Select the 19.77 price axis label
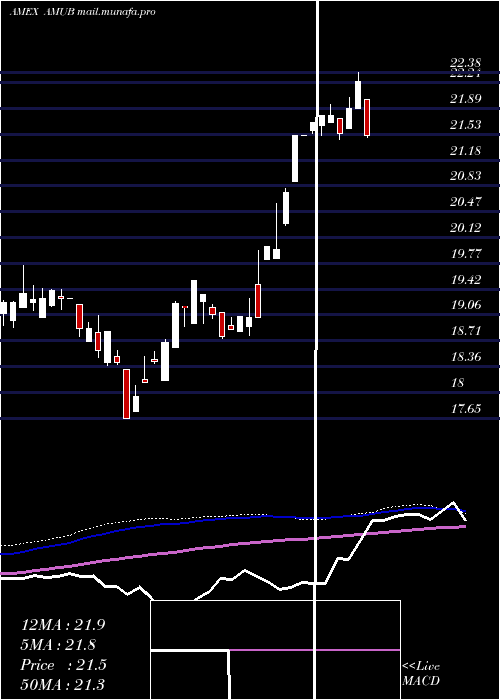The width and height of the screenshot is (500, 700). [x=465, y=254]
